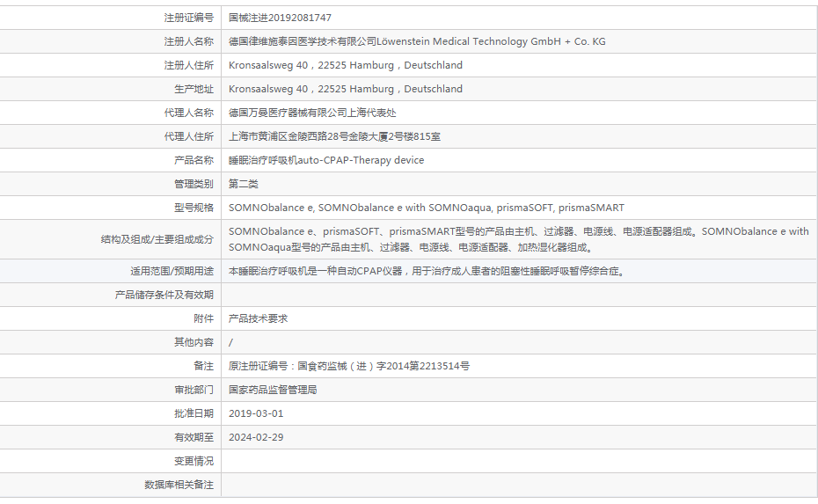Select remark 原注册证编号 国食药监械 2014第2213514号
818x504 pixels.
[x=349, y=366]
